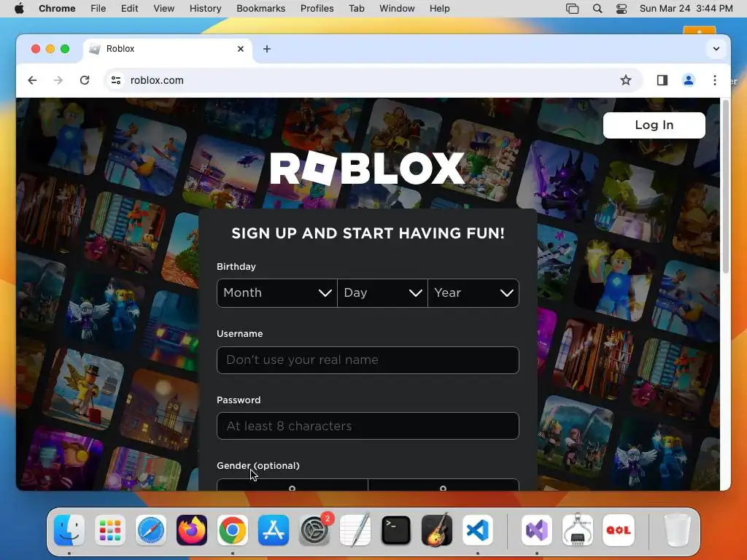Image resolution: width=747 pixels, height=560 pixels.
Task: Open the Help menu
Action: 439,8
